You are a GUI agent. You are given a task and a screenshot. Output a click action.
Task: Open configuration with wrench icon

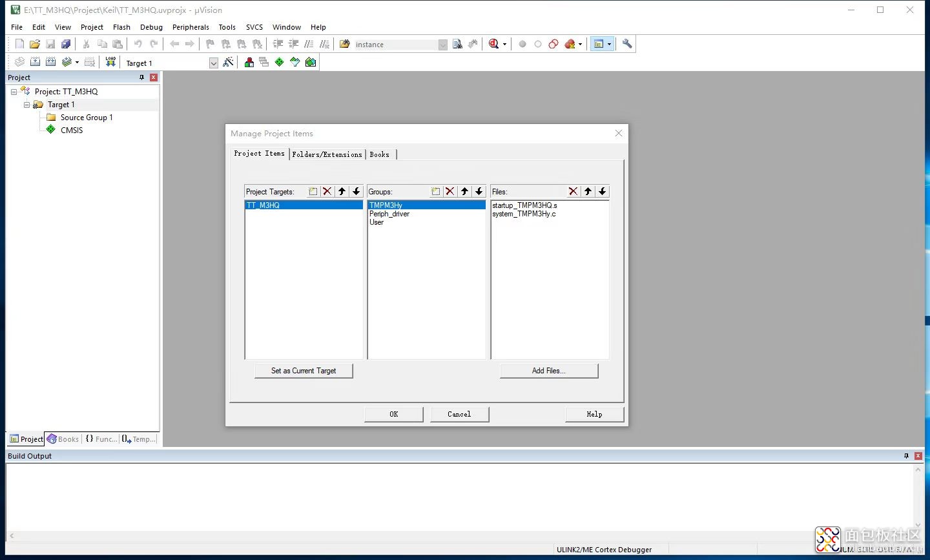[627, 44]
